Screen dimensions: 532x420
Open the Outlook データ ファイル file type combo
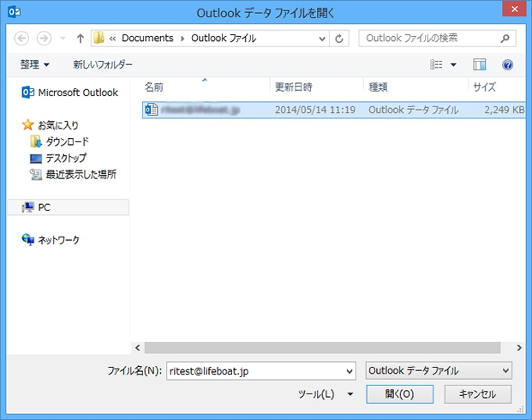point(439,370)
